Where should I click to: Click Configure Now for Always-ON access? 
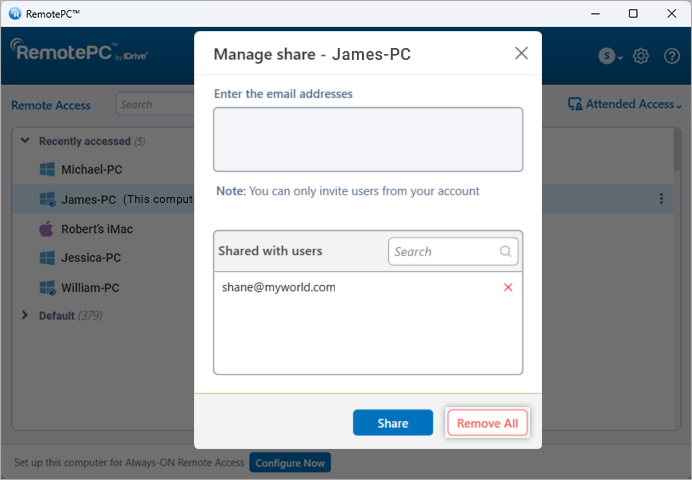[289, 464]
